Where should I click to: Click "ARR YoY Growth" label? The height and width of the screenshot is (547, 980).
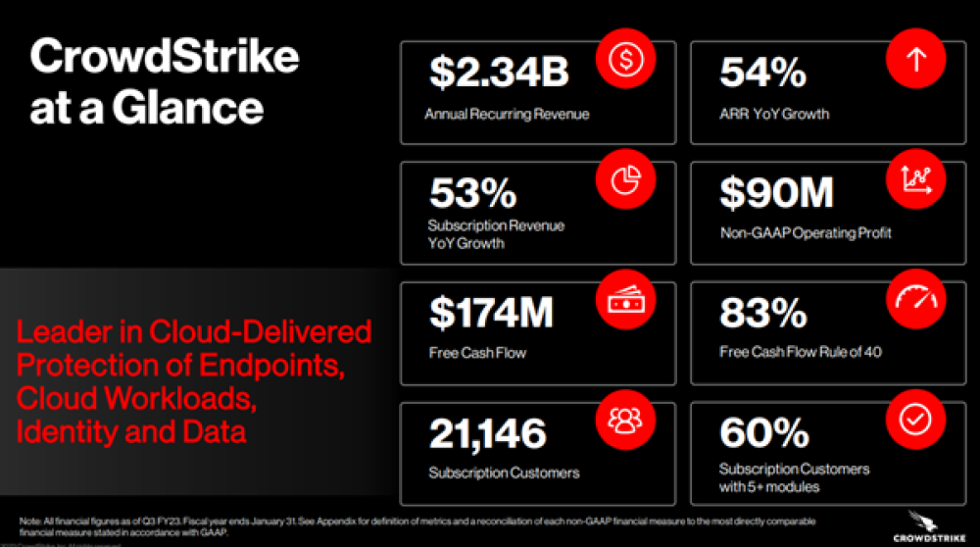[774, 114]
